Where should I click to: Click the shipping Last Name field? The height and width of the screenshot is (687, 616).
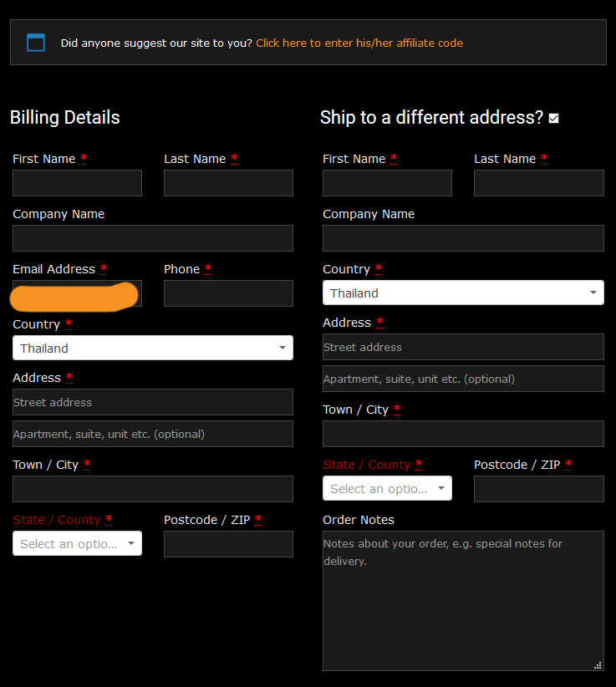pos(538,183)
